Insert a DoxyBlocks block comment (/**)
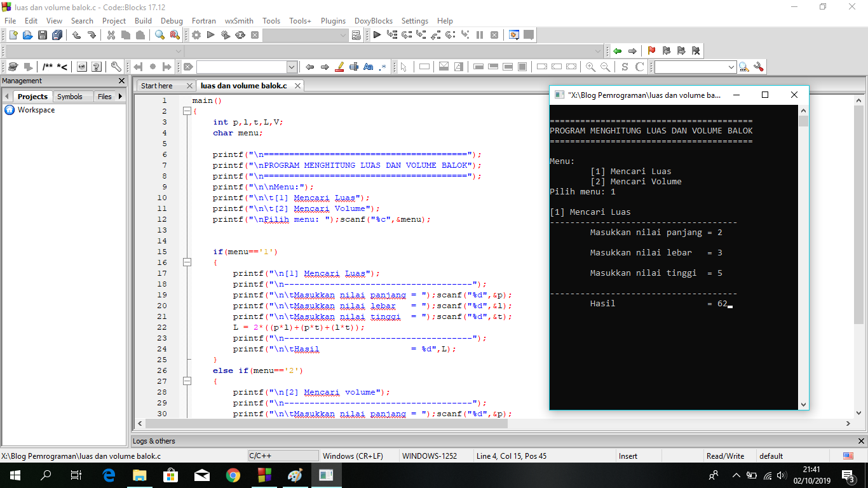The height and width of the screenshot is (488, 868). 48,67
